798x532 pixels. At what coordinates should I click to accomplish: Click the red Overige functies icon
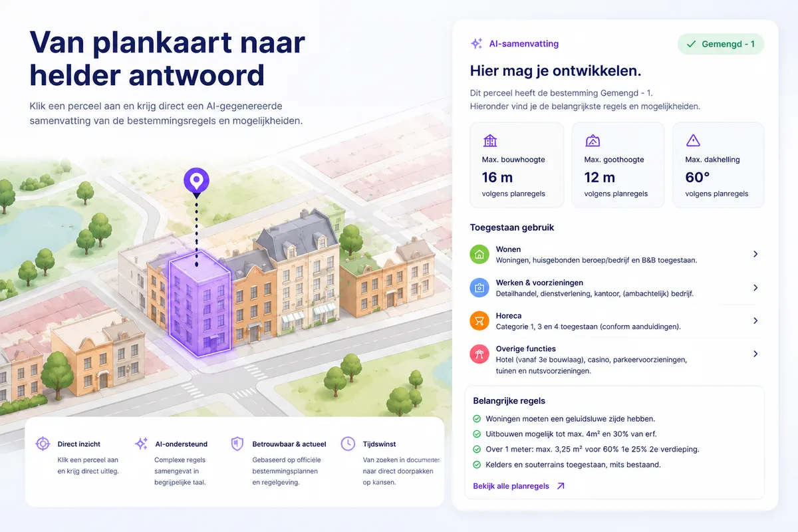coord(479,354)
